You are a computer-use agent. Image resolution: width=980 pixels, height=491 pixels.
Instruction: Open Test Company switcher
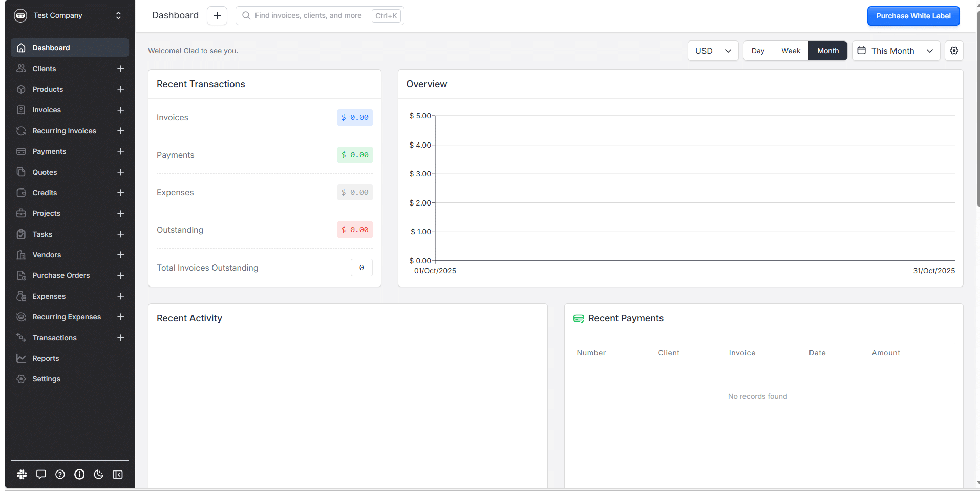pos(70,15)
